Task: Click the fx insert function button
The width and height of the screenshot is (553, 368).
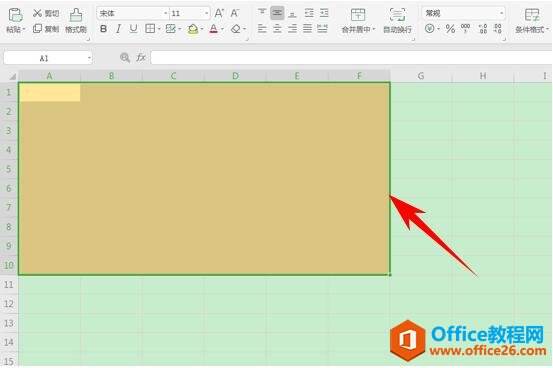Action: 141,57
